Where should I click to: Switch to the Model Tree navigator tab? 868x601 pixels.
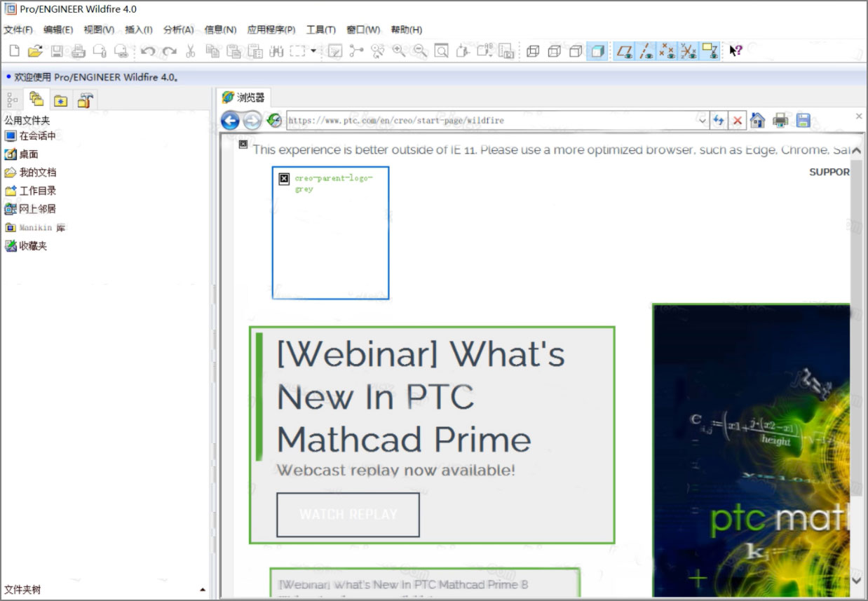click(x=13, y=100)
